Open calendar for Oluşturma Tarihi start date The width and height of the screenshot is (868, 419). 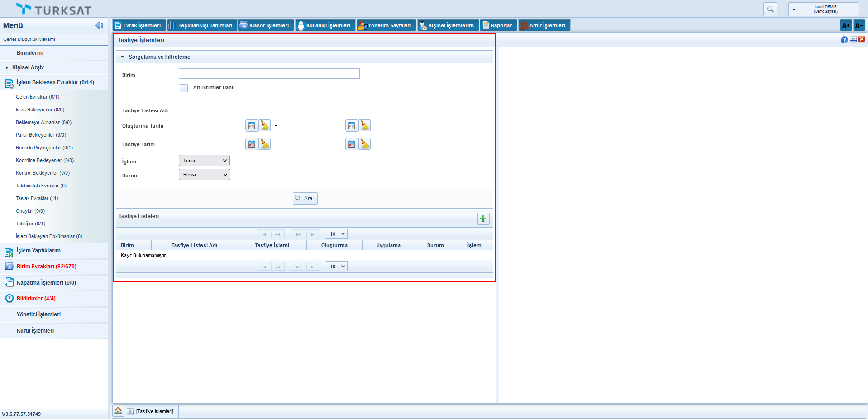pos(252,125)
